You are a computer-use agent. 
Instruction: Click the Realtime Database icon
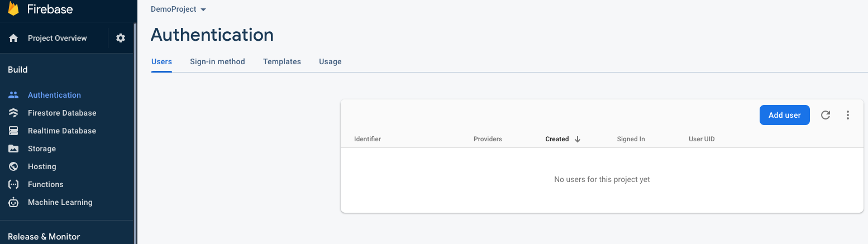[13, 131]
